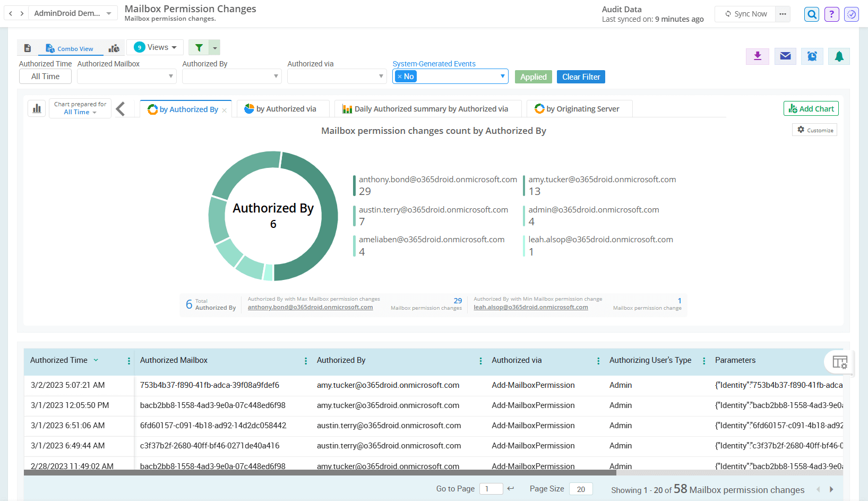Click the green filter funnel icon

[199, 48]
